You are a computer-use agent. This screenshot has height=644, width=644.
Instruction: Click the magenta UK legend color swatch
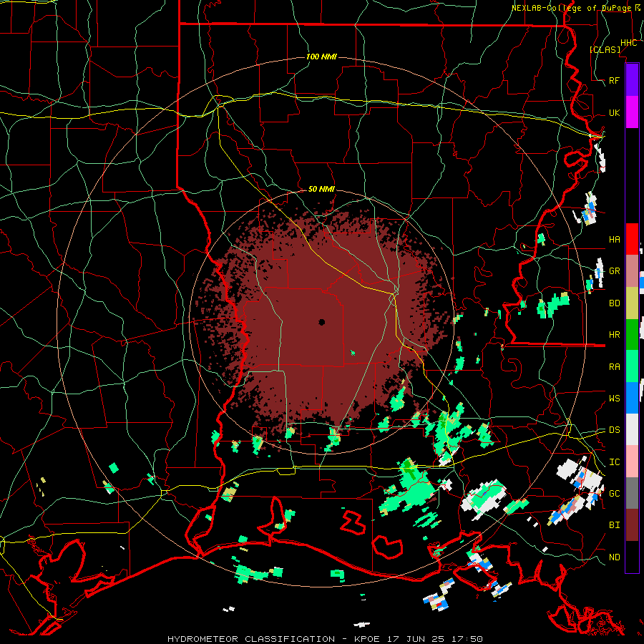(x=632, y=112)
